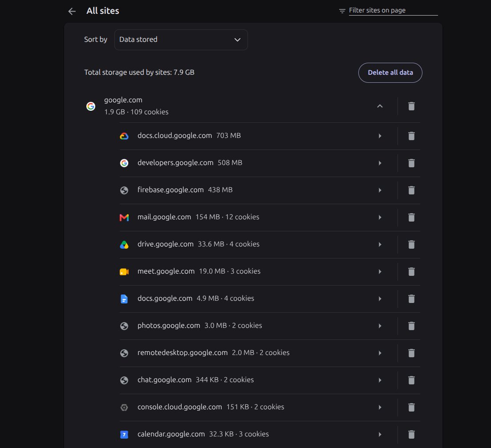Click the All sites page heading
This screenshot has height=448, width=491.
point(103,11)
